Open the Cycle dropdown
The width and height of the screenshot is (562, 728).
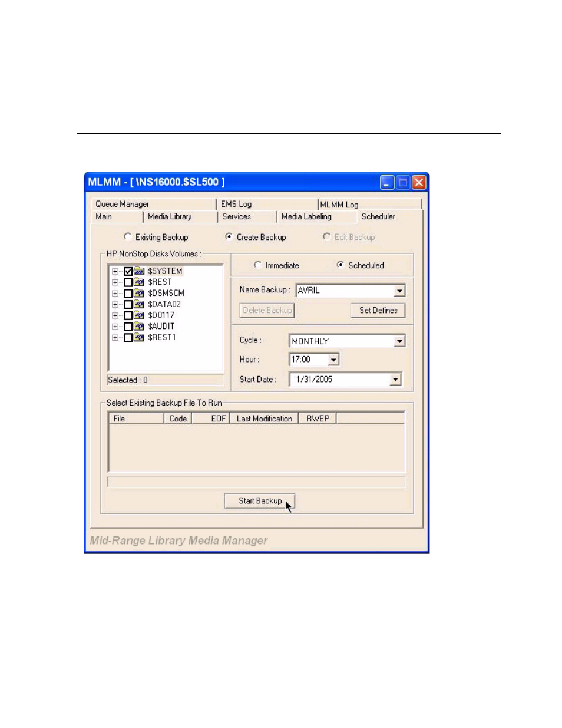400,341
